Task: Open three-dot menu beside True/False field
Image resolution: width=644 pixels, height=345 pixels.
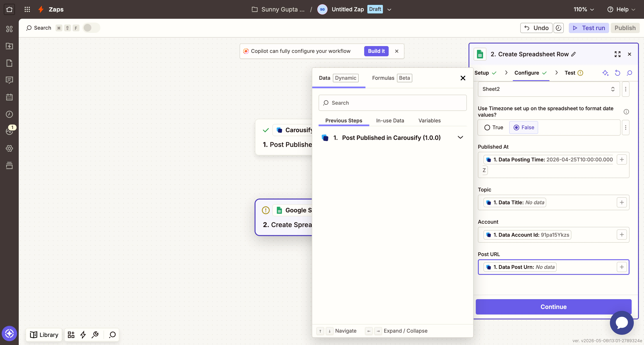Action: (x=625, y=128)
